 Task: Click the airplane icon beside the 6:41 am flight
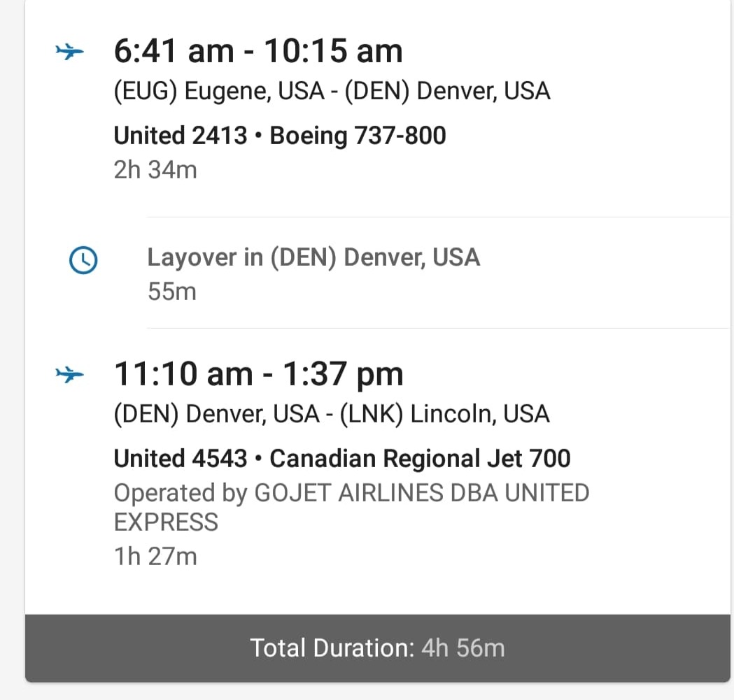(x=69, y=52)
